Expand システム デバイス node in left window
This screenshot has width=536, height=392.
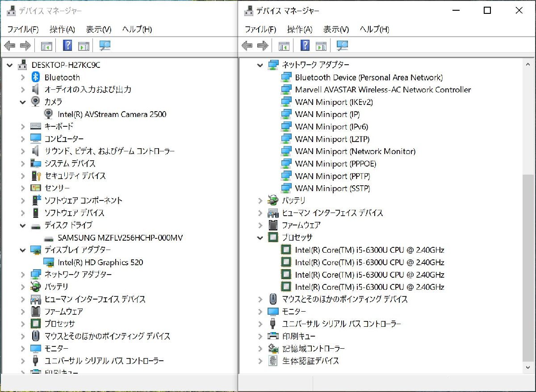coord(23,163)
